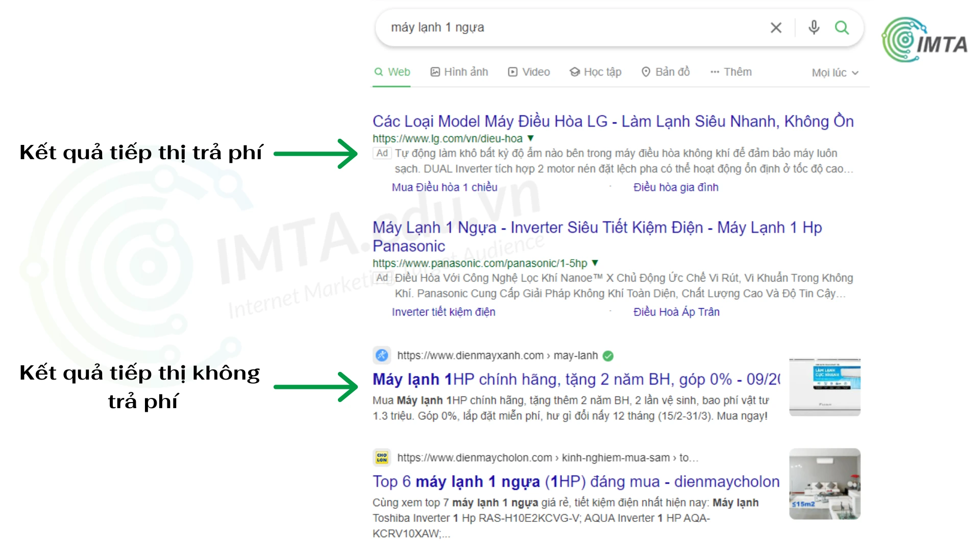Open the Thêm more menu

tap(731, 72)
